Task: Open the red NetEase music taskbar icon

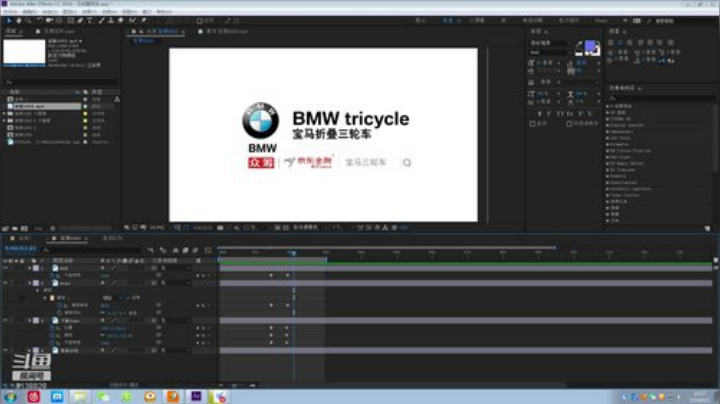Action: click(x=34, y=397)
